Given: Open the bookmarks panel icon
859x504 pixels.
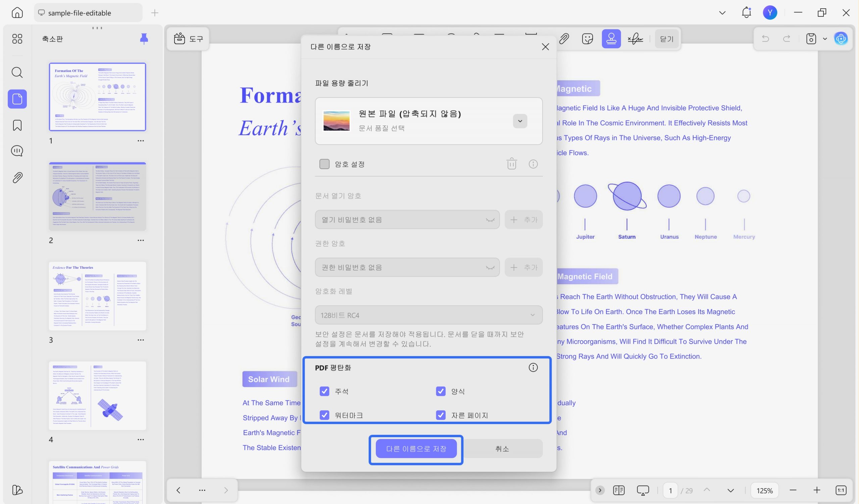Looking at the screenshot, I should [17, 125].
